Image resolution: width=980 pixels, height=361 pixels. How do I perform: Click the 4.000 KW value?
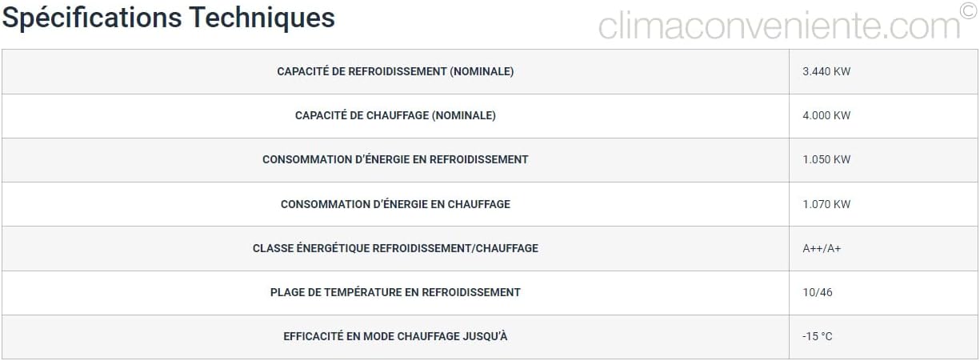tap(826, 115)
